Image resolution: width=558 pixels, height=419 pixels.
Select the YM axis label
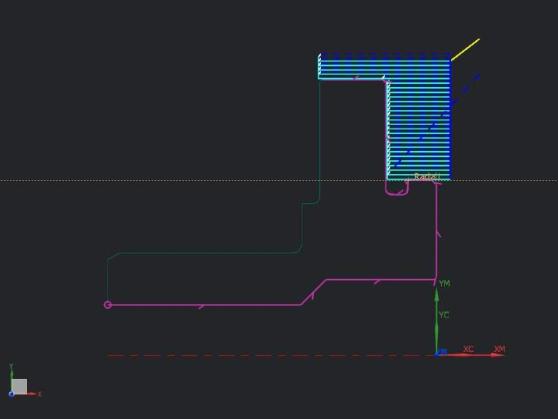click(444, 283)
